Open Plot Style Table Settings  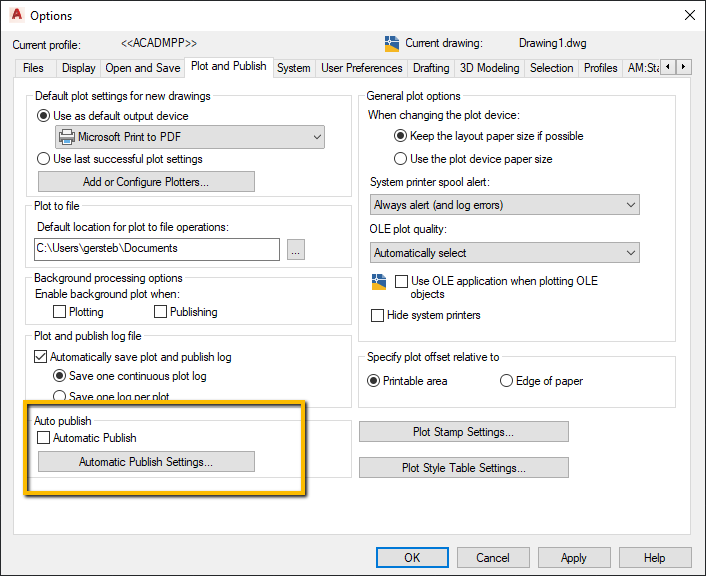coord(464,468)
